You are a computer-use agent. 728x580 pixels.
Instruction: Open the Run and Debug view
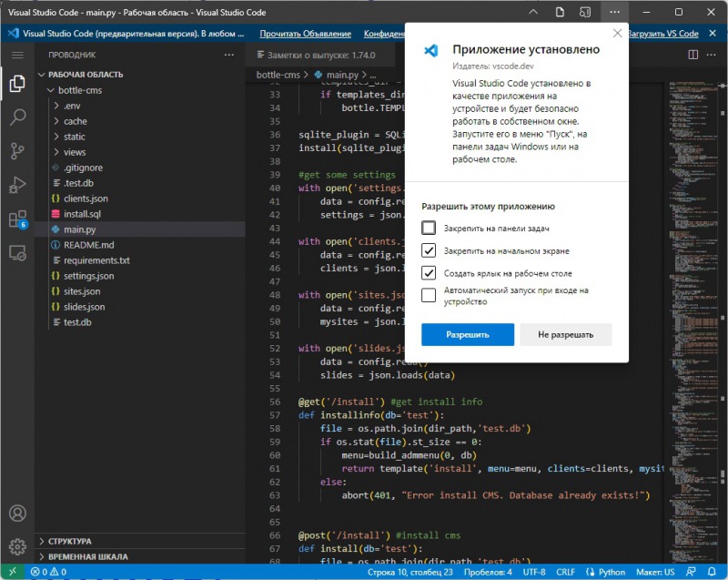pyautogui.click(x=17, y=185)
